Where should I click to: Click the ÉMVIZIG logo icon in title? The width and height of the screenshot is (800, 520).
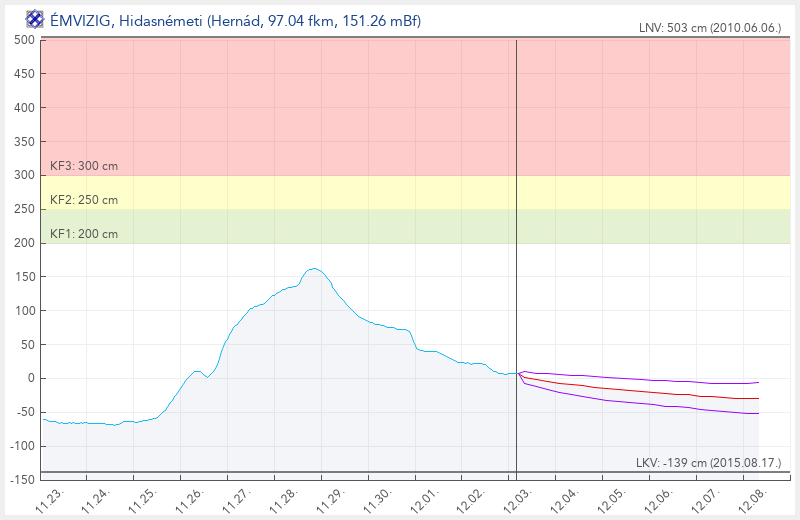tap(34, 18)
